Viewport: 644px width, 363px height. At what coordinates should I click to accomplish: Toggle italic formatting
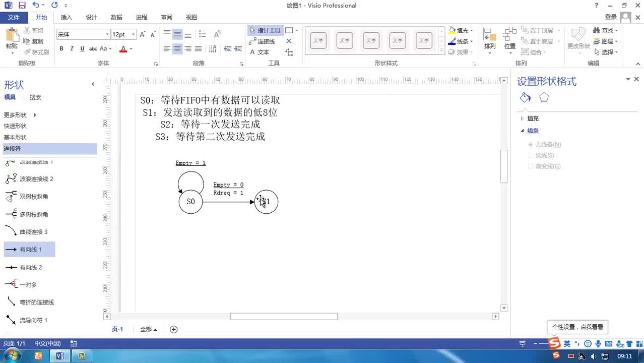[x=72, y=49]
